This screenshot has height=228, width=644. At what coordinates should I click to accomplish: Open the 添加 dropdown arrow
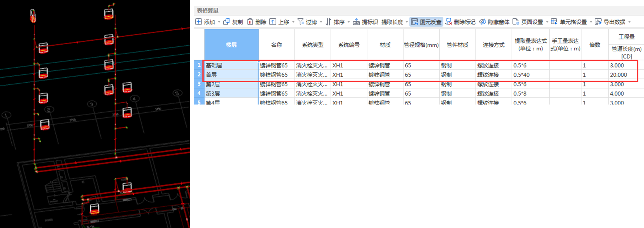[x=219, y=22]
